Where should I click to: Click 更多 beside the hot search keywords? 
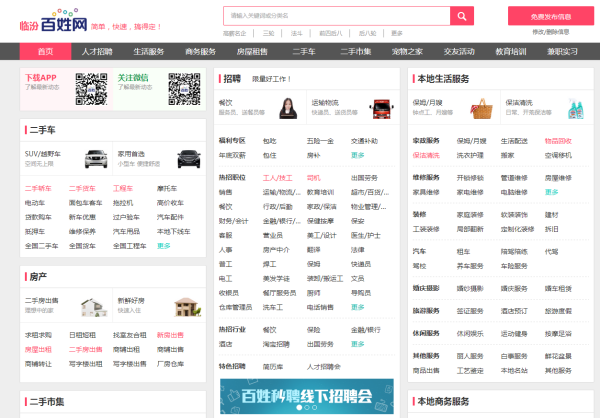397,33
